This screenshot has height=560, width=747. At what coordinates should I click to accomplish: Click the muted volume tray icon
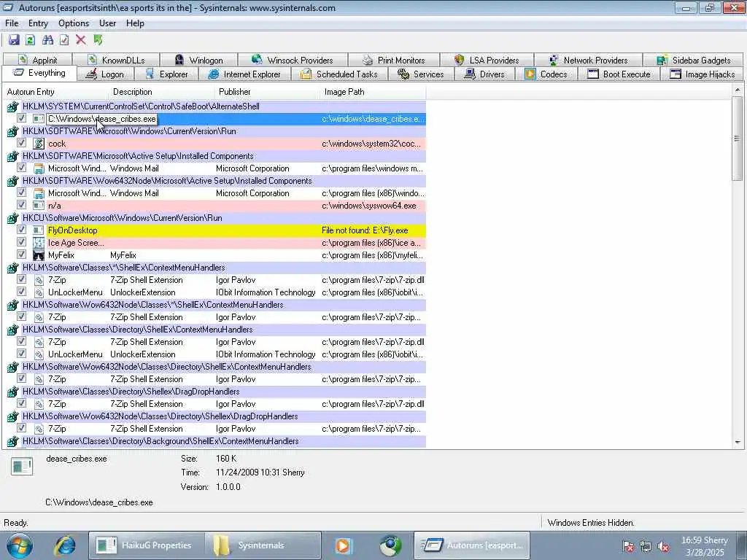[663, 547]
